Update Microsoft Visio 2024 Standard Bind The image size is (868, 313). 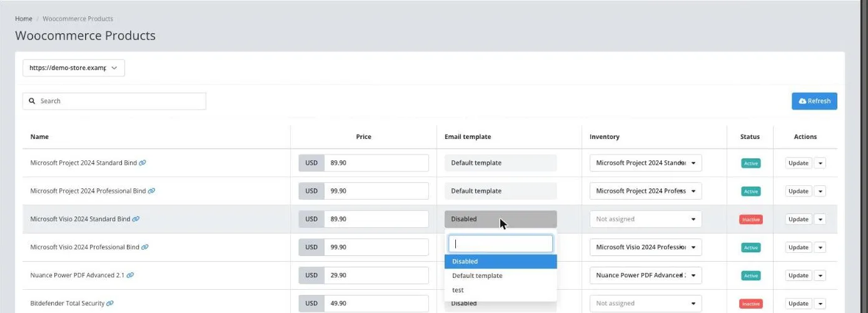799,219
